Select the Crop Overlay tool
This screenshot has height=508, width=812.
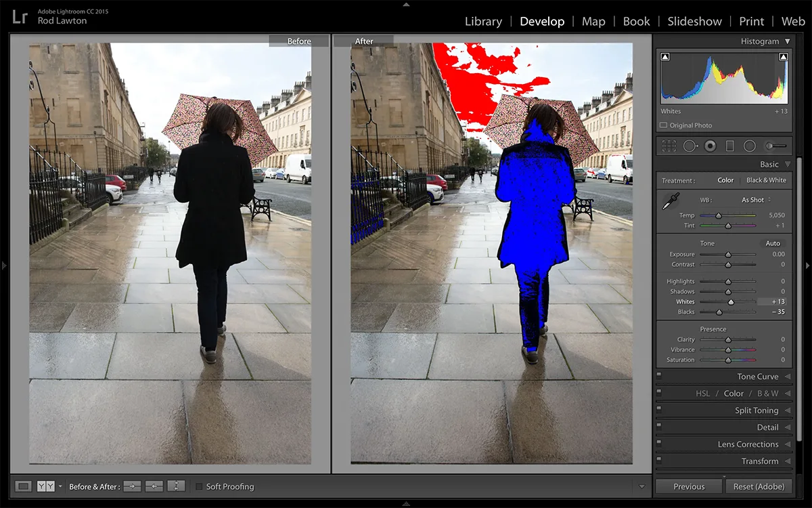pyautogui.click(x=669, y=146)
